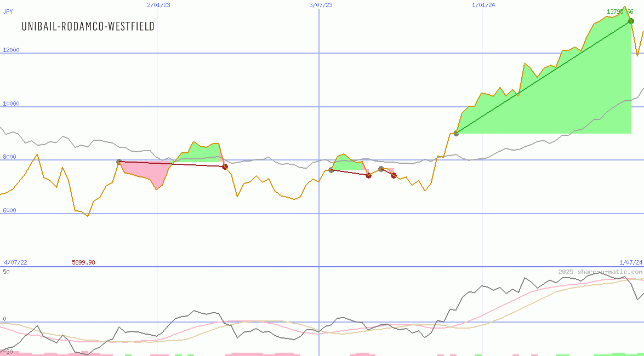Select the 2/01/23 date label
Image resolution: width=644 pixels, height=356 pixels.
point(158,5)
